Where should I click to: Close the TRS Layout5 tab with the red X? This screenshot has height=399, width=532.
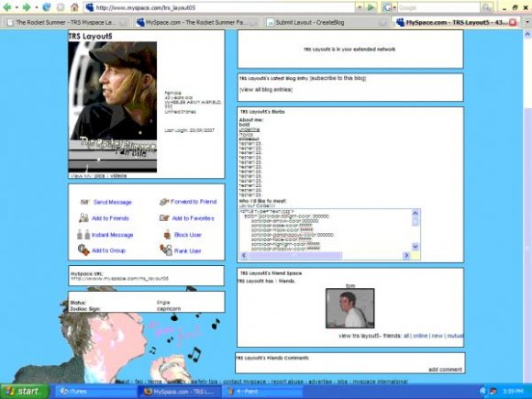(x=513, y=22)
